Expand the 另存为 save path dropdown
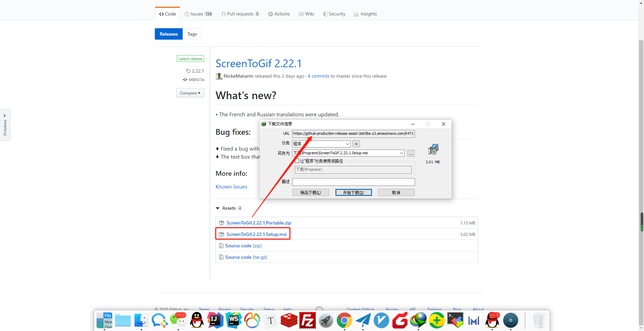644x331 pixels. (401, 153)
